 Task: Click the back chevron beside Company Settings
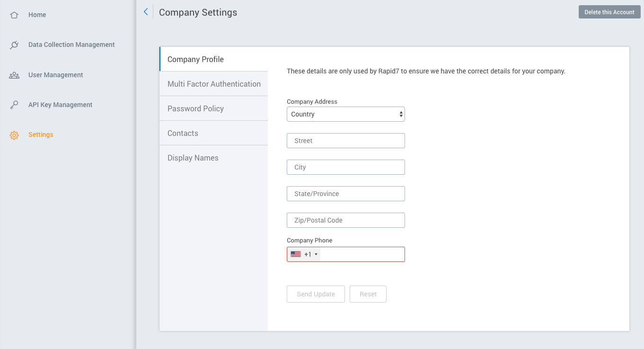click(x=146, y=12)
